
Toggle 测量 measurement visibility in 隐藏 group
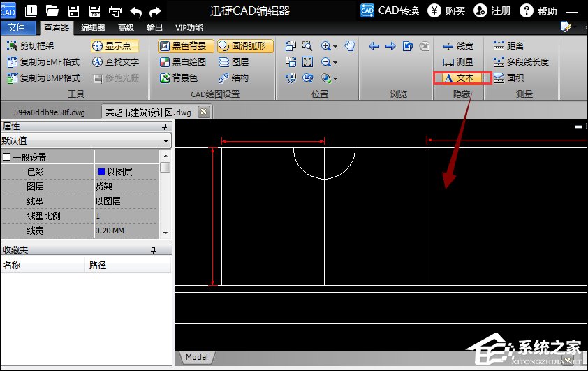point(458,62)
